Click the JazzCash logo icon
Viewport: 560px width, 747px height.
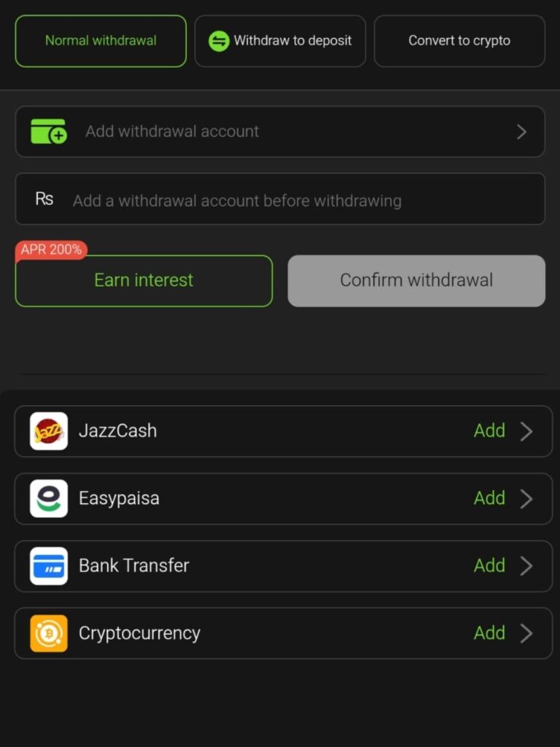click(x=49, y=431)
